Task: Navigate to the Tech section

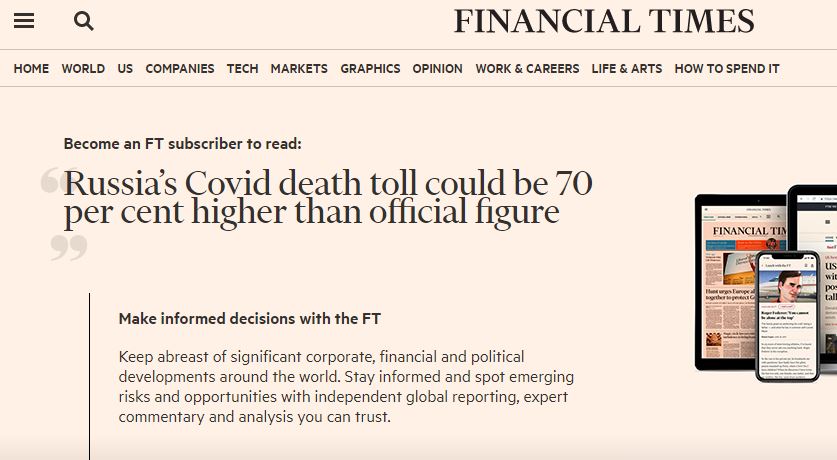Action: tap(242, 69)
